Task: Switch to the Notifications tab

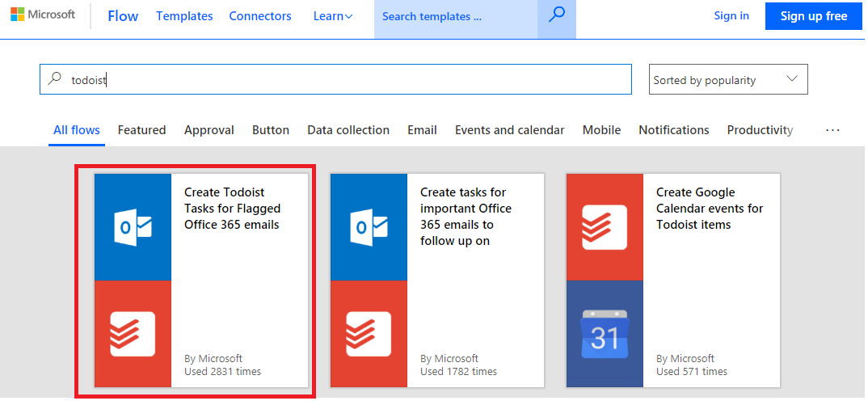Action: 674,130
